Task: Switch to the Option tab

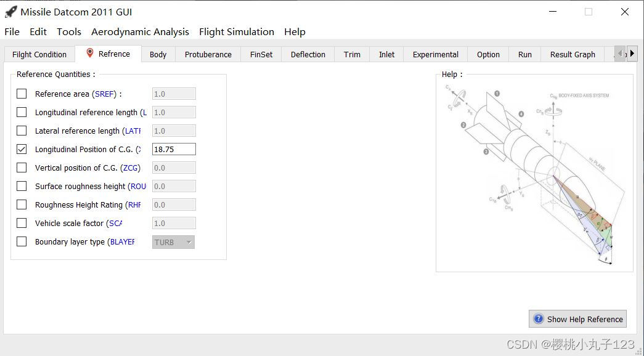Action: (488, 55)
